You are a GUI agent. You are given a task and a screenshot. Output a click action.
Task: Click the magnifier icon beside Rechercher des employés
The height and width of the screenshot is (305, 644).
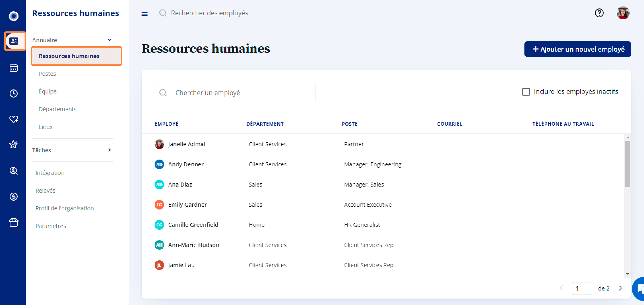click(x=163, y=13)
